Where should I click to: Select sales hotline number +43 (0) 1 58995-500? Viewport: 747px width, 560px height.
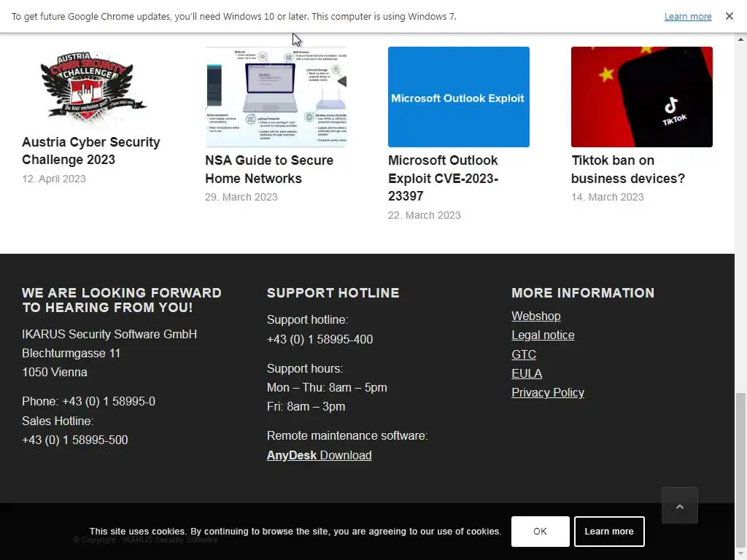coord(75,440)
